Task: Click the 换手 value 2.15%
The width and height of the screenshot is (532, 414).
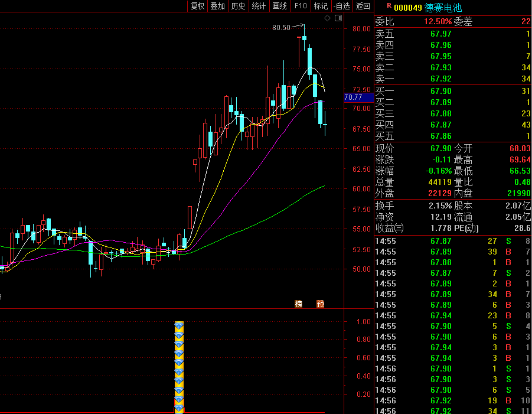Action: click(440, 206)
